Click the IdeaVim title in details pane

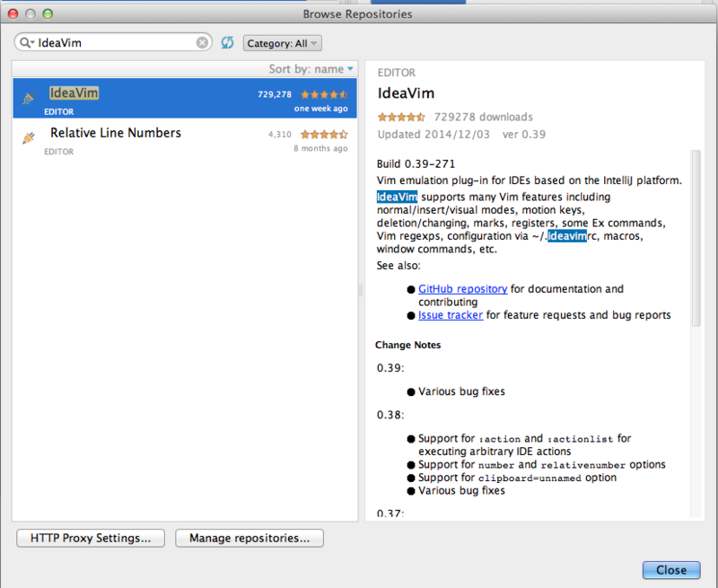pos(406,93)
